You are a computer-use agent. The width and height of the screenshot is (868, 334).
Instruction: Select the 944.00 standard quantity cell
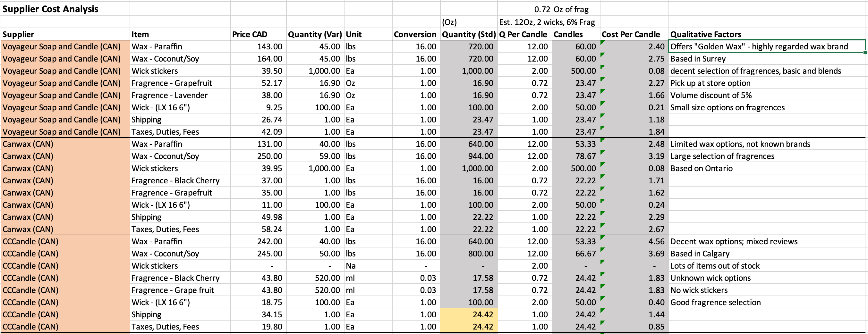coord(469,156)
